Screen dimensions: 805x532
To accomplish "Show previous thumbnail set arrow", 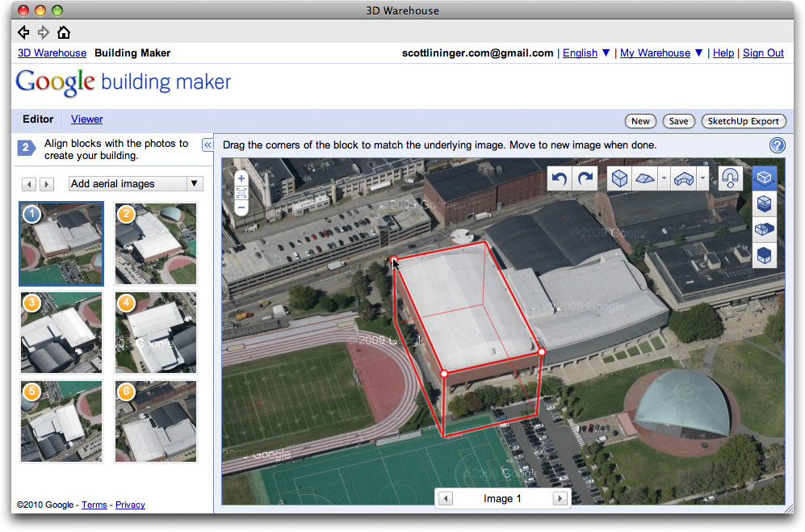I will tap(29, 184).
